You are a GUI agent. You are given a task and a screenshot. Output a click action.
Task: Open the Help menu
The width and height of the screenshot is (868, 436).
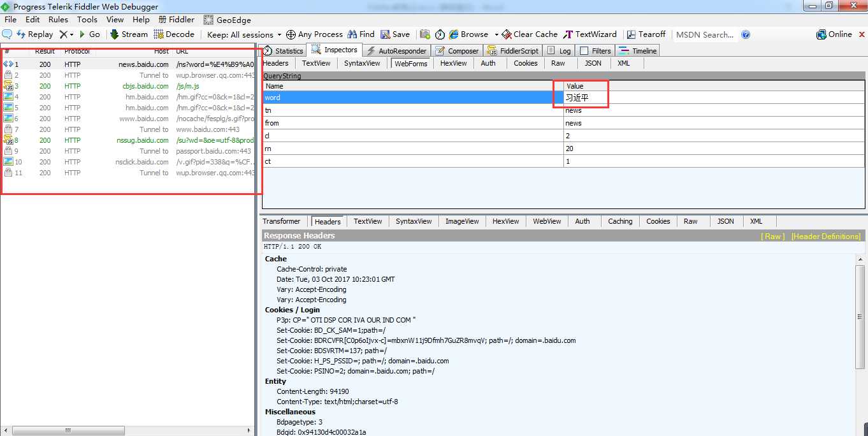[x=141, y=20]
